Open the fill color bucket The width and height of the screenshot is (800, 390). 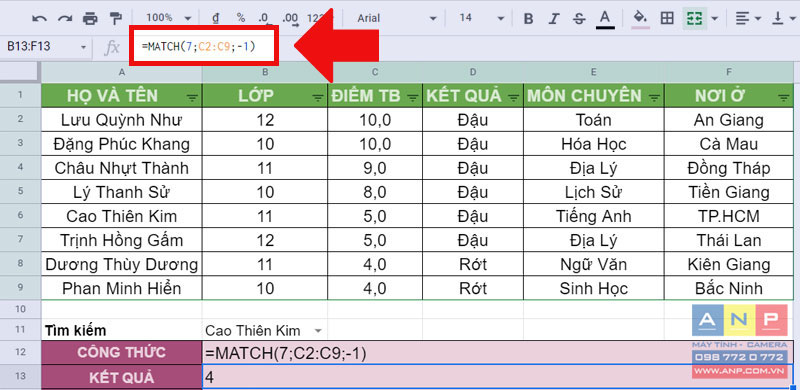click(640, 19)
